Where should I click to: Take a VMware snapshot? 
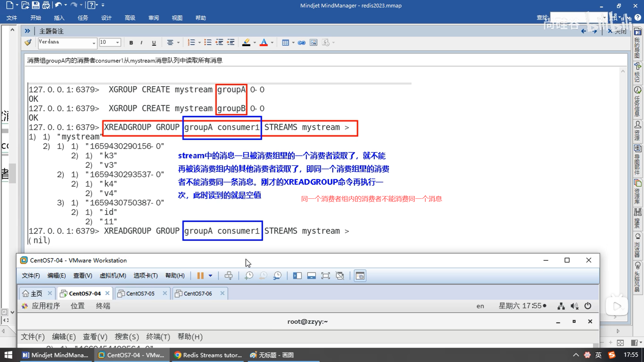[249, 276]
